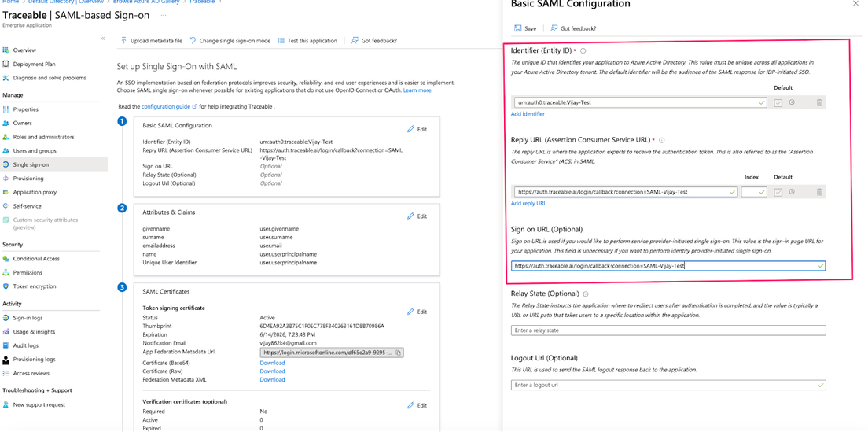868x432 pixels.
Task: Click Add reply URL link
Action: click(528, 203)
